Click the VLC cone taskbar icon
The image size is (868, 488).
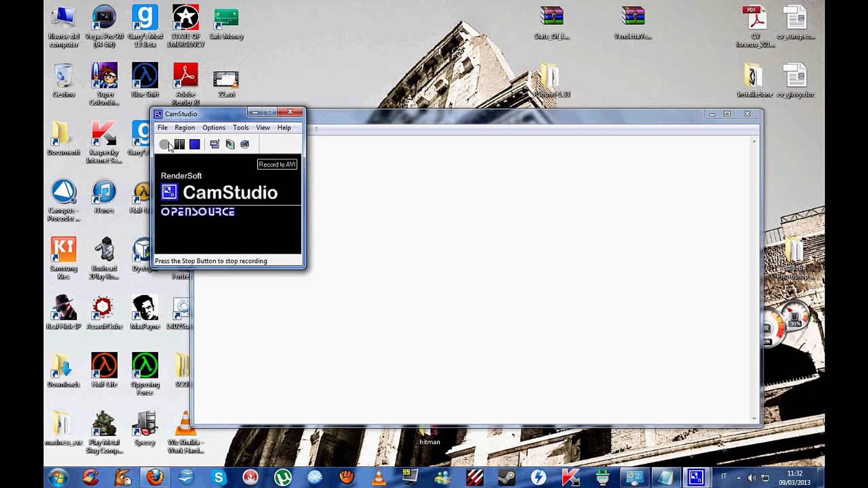[x=379, y=477]
